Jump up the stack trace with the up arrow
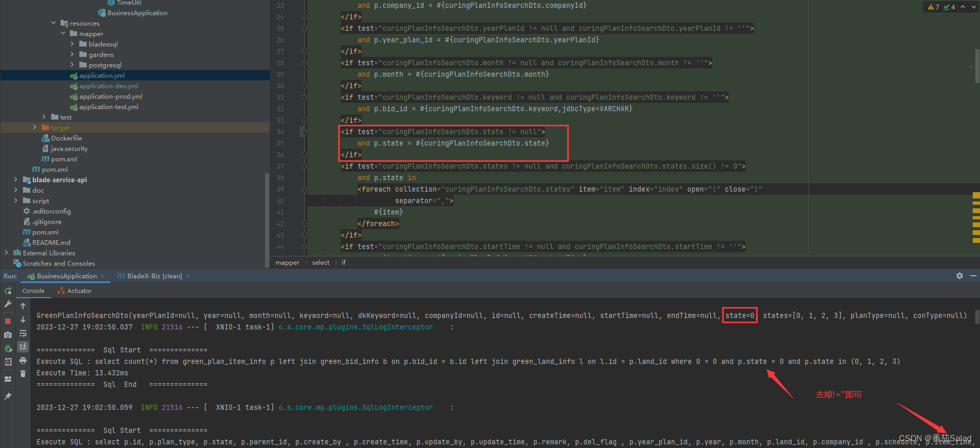980x448 pixels. pos(23,306)
